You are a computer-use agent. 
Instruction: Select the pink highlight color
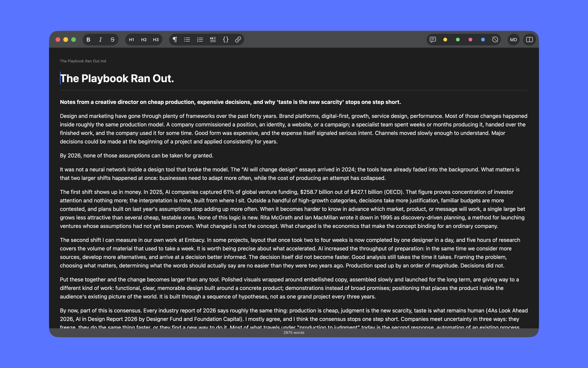[x=470, y=39]
